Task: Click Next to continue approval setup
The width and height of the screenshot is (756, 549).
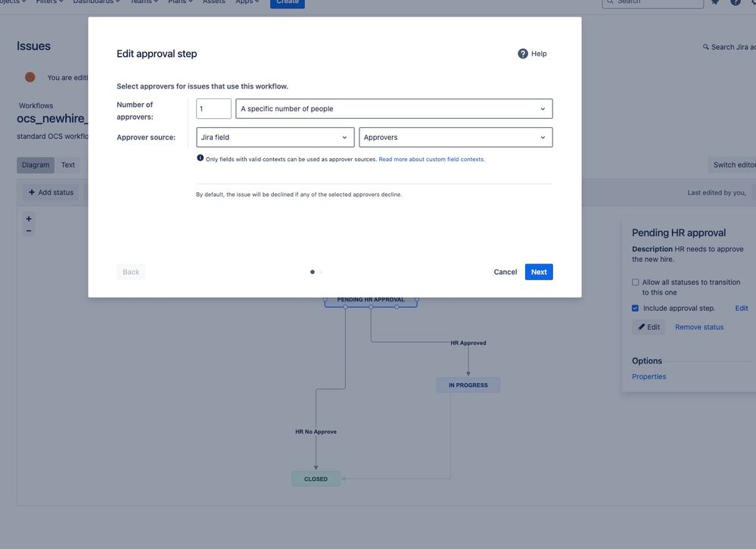Action: click(x=539, y=272)
